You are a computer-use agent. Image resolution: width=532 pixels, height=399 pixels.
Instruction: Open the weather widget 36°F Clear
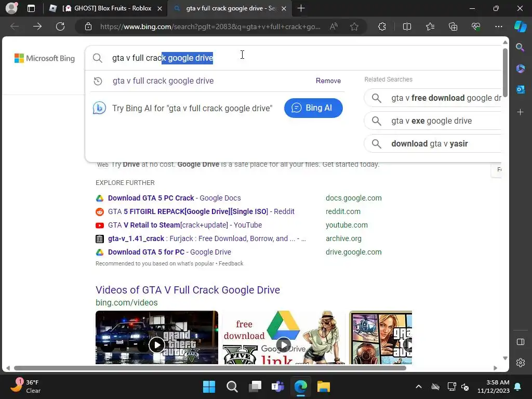[x=25, y=387]
